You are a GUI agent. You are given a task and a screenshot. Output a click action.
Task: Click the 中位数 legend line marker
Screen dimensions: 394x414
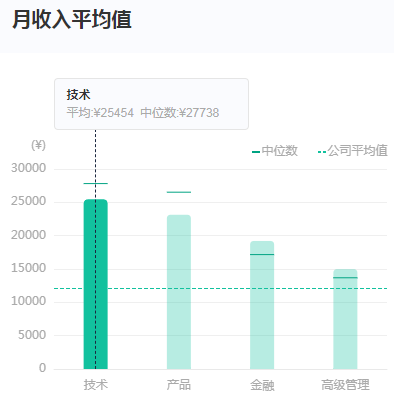pyautogui.click(x=256, y=152)
